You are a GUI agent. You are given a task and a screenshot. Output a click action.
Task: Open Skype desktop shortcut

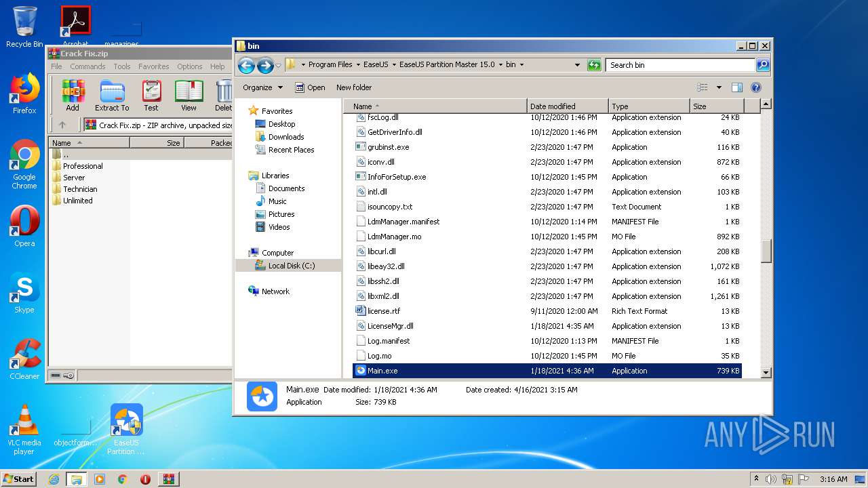[24, 293]
